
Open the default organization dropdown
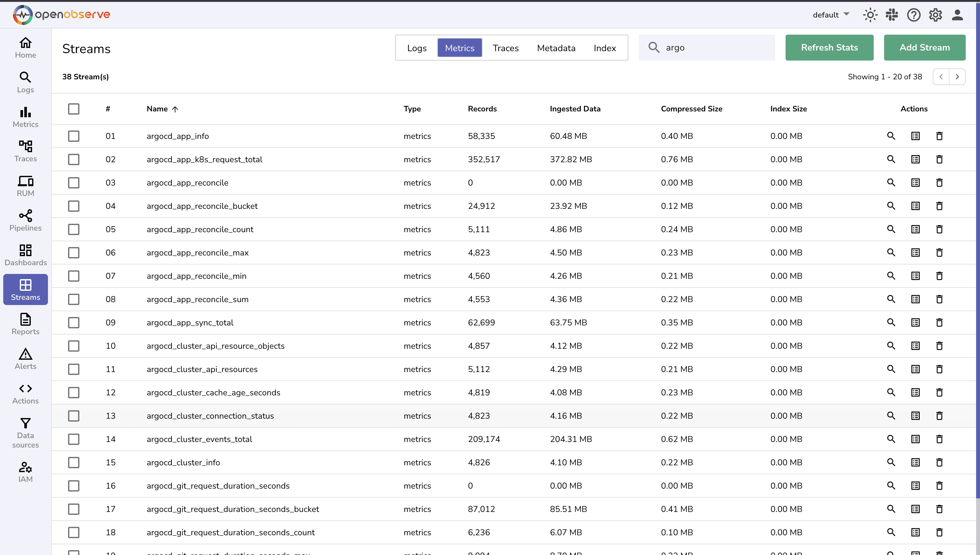[831, 15]
